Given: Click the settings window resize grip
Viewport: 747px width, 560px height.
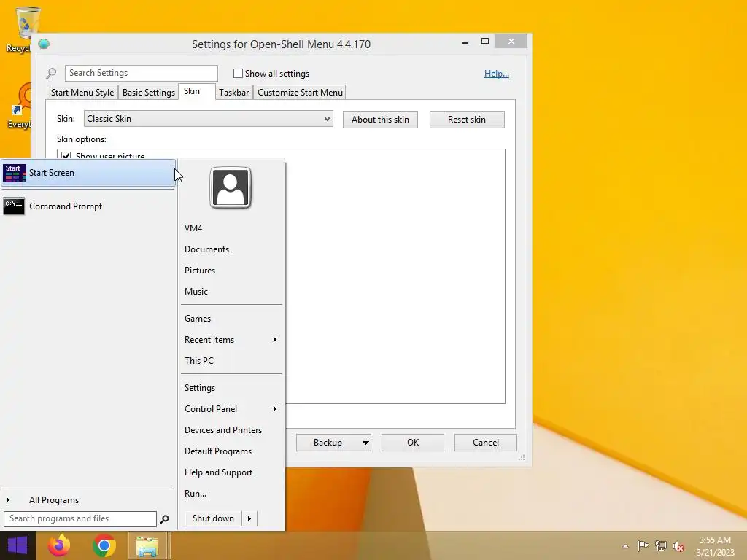Looking at the screenshot, I should click(522, 458).
